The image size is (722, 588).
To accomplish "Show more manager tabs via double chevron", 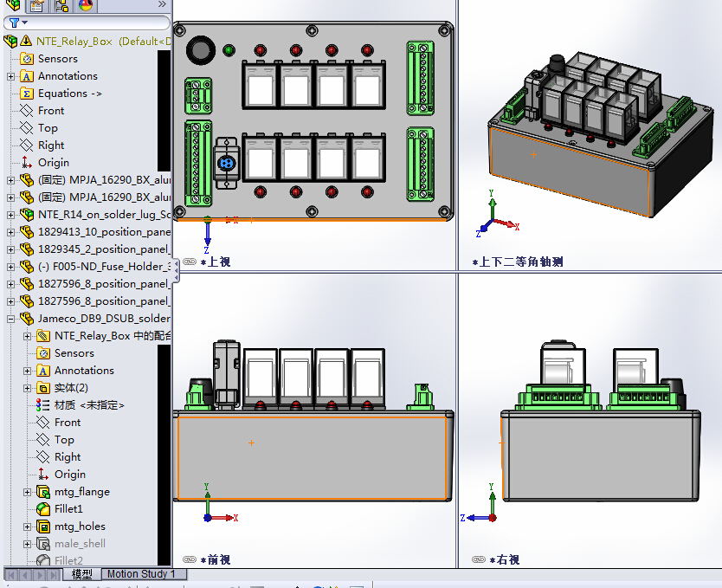I will pyautogui.click(x=162, y=4).
